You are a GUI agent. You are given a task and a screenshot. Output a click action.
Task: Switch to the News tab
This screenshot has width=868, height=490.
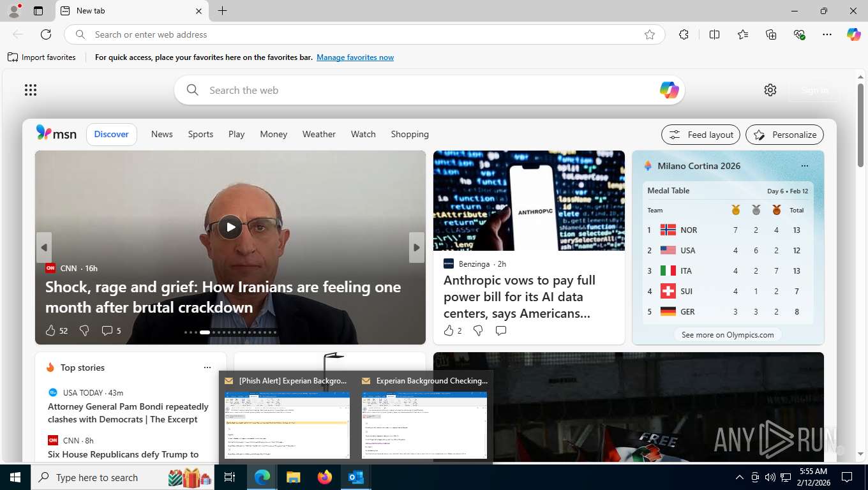click(x=162, y=134)
